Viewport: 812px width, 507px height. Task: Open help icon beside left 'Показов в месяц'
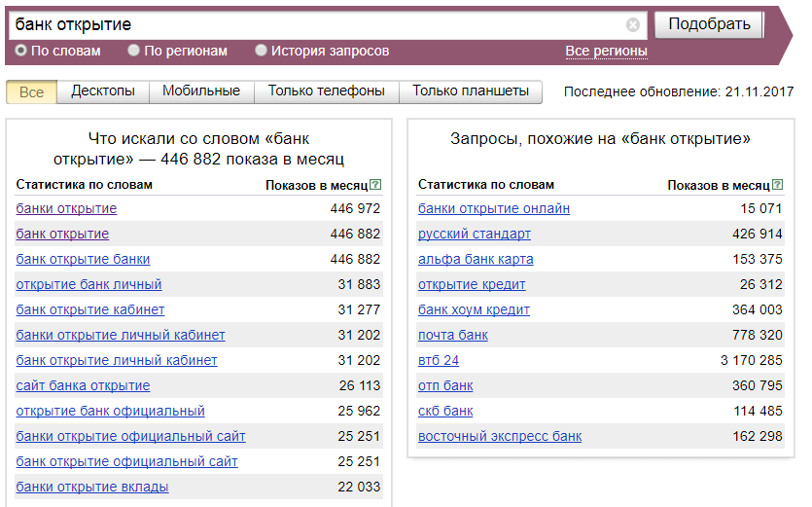(375, 185)
